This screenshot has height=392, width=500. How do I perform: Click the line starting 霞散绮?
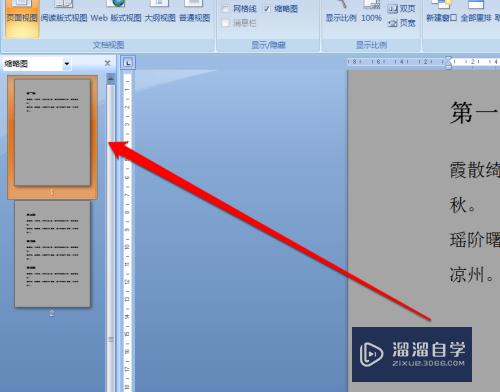[x=475, y=170]
